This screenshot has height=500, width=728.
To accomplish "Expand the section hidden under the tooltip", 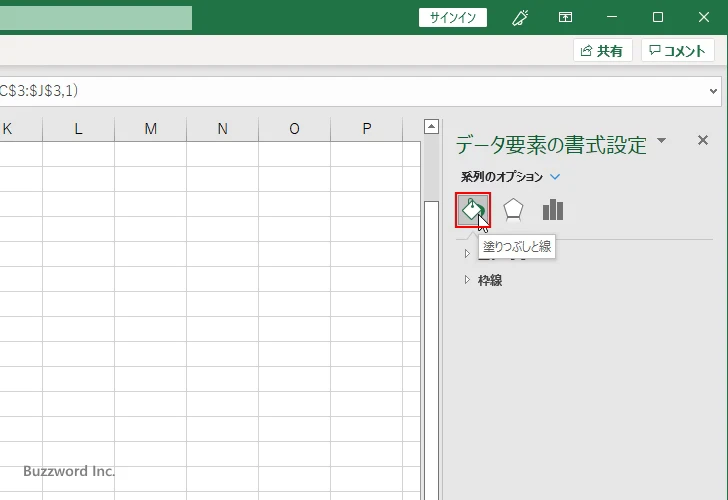I will click(467, 253).
